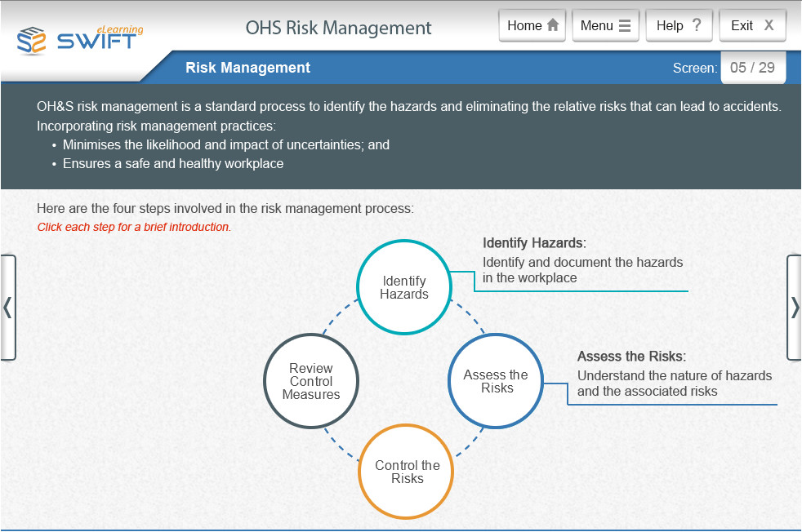Select the Review Control Measures step circle
802x532 pixels.
coord(311,381)
